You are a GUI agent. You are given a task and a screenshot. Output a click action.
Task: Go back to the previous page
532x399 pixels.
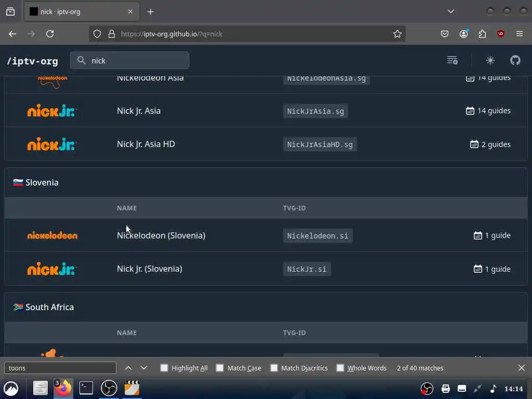click(x=12, y=34)
